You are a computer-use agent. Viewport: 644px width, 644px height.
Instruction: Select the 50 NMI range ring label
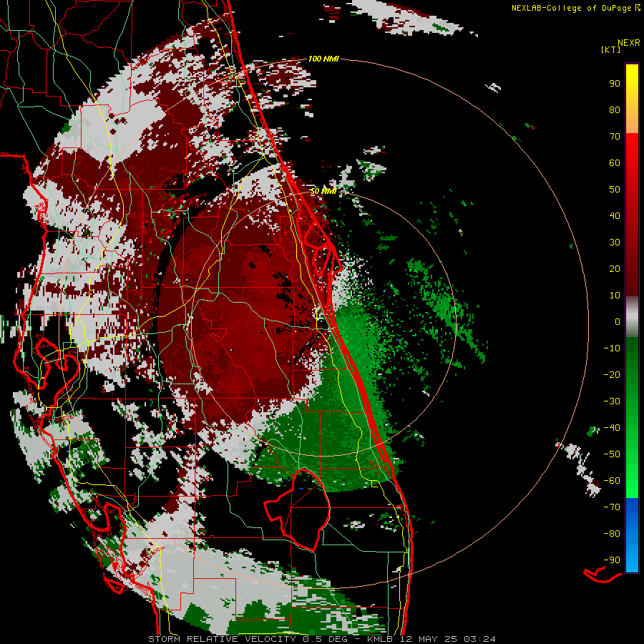[323, 191]
